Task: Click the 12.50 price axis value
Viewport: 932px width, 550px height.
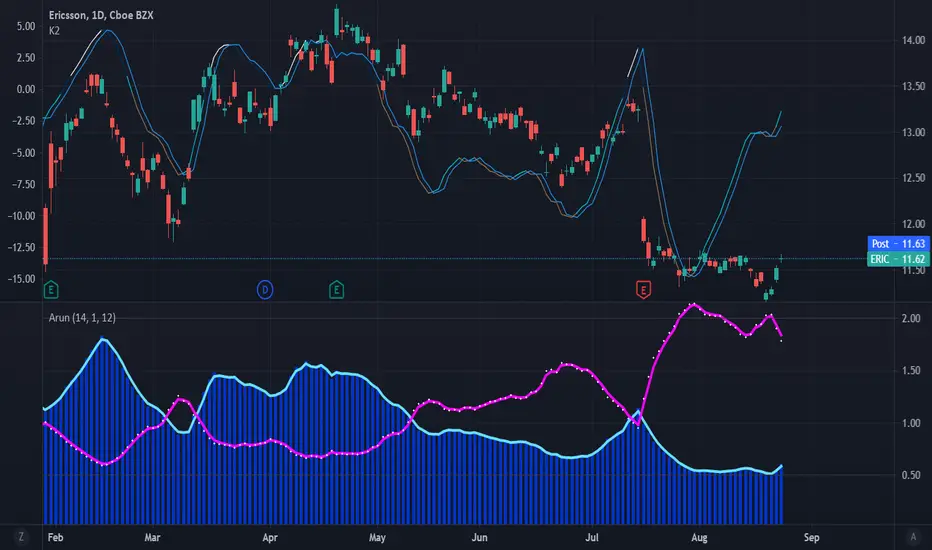Action: (x=914, y=178)
